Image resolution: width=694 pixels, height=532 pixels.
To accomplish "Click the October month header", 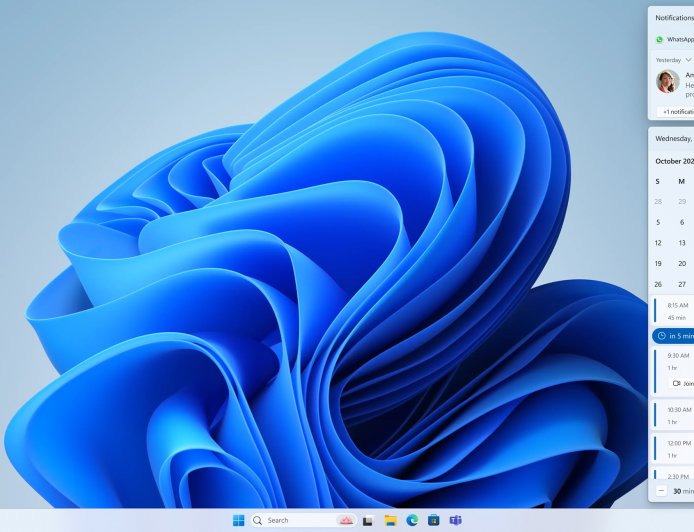I will 675,161.
